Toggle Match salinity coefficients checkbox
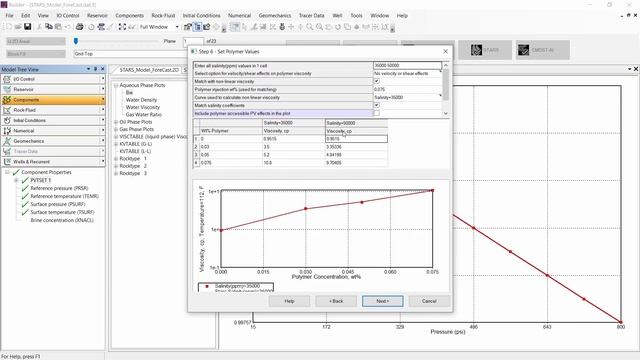 tap(377, 105)
